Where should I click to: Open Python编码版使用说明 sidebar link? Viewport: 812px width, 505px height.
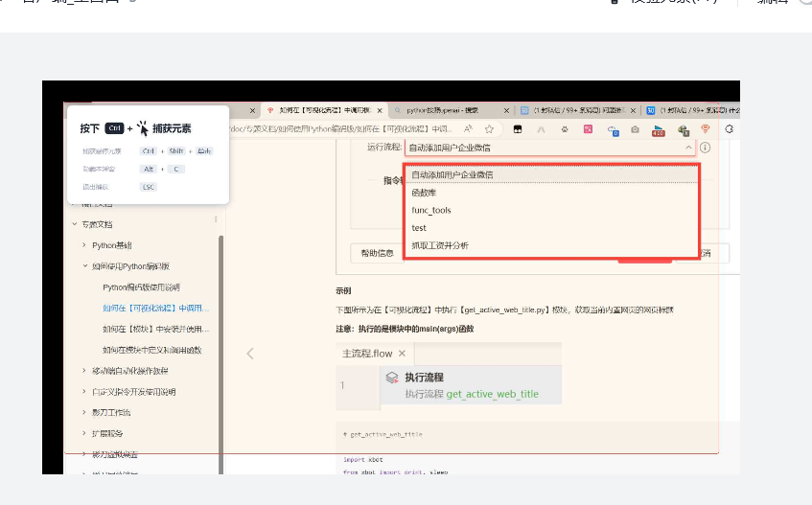point(141,287)
